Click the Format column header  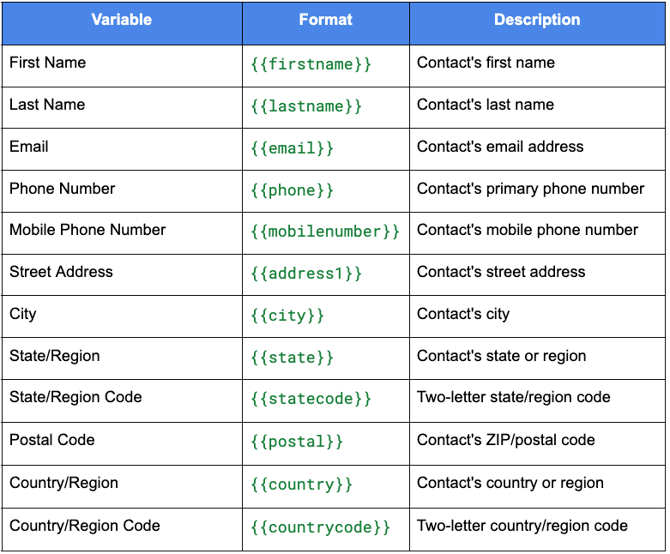pos(326,20)
